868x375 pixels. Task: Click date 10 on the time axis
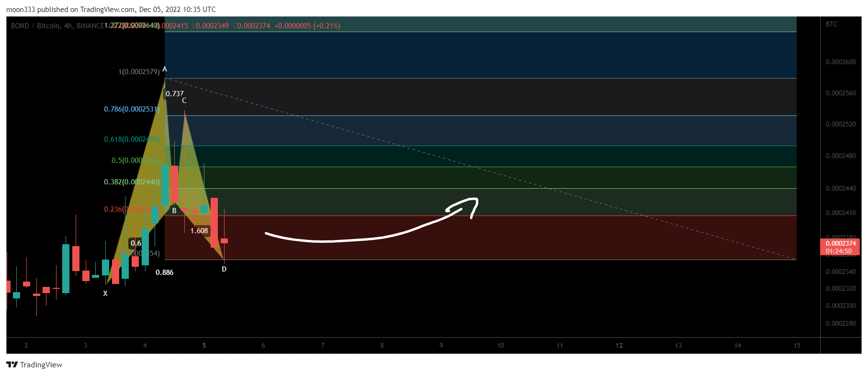(500, 345)
